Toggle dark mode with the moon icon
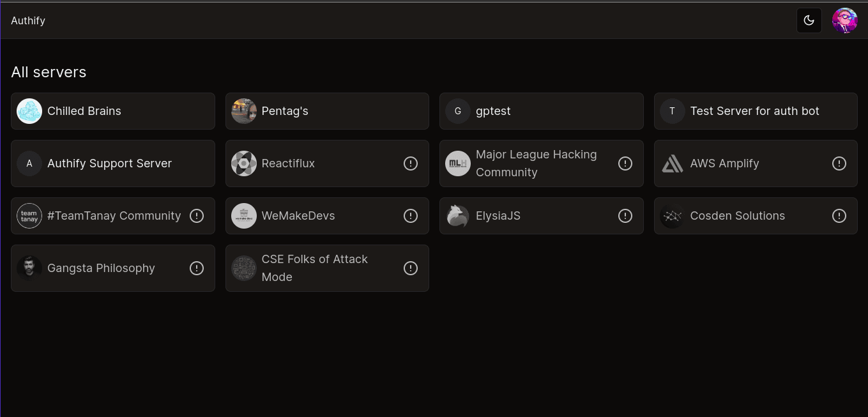This screenshot has height=417, width=868. (809, 20)
